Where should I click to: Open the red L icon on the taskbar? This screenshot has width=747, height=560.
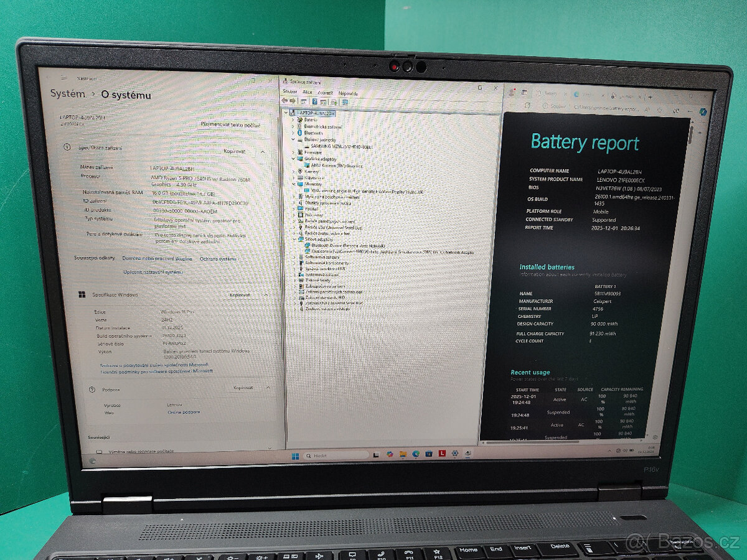click(x=442, y=453)
